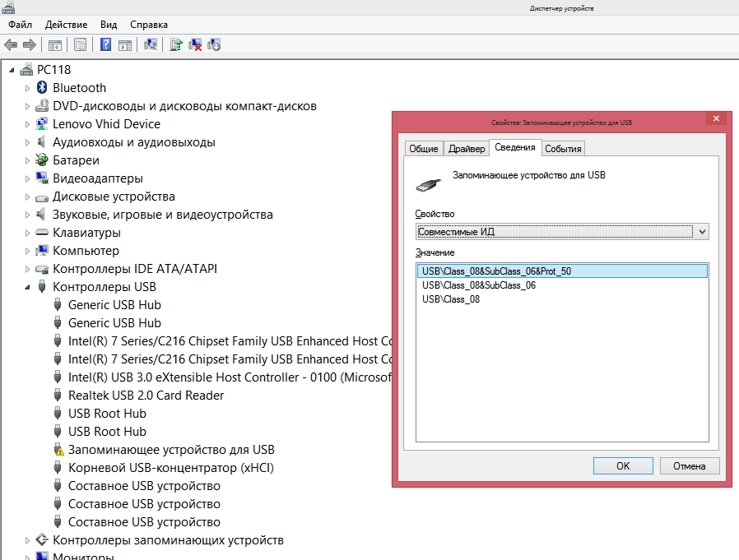Select Realtek USB 2.0 Card Reader
Viewport: 739px width, 560px height.
146,396
